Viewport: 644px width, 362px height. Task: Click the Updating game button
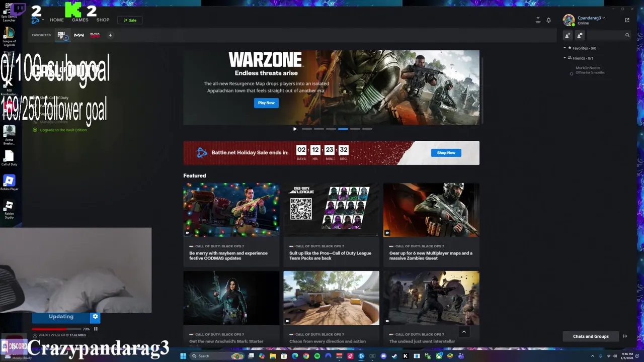coord(61,317)
